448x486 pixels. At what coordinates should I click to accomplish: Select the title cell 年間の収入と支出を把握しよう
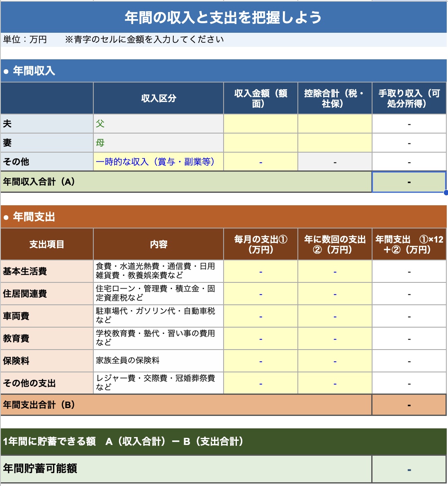pyautogui.click(x=224, y=17)
